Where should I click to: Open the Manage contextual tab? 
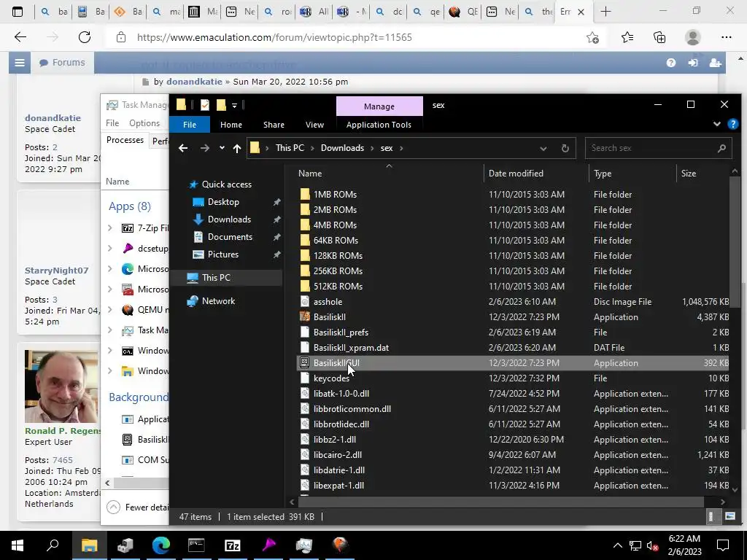(379, 106)
